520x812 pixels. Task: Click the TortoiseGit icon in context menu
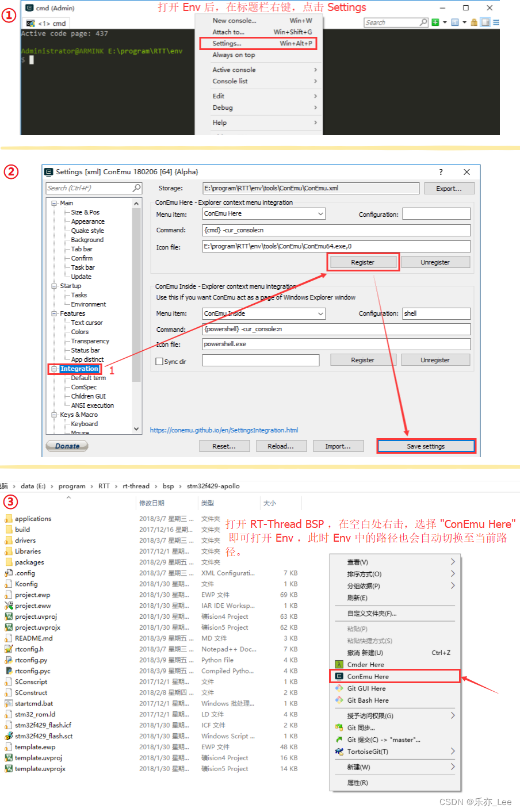tap(339, 752)
